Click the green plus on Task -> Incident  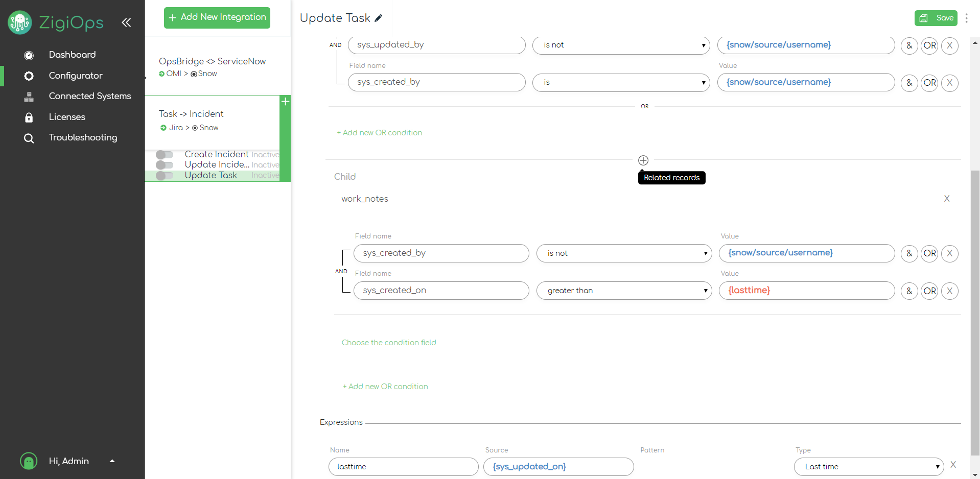[x=285, y=102]
